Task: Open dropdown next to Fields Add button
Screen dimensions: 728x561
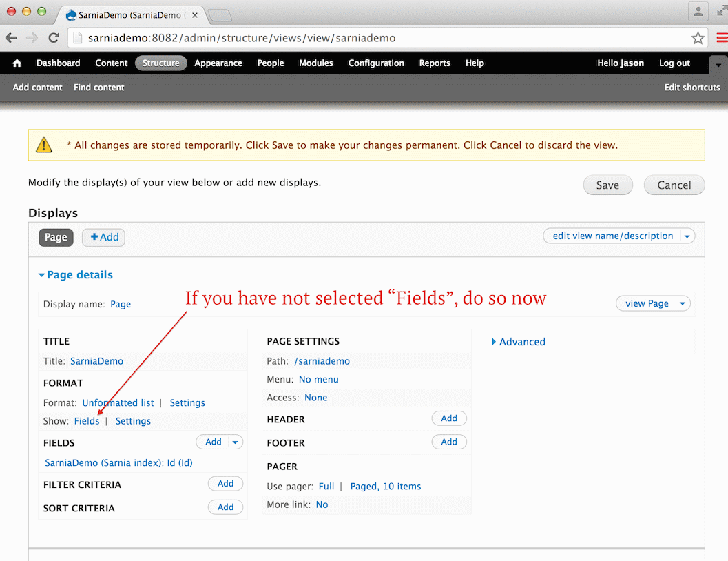Action: point(236,442)
